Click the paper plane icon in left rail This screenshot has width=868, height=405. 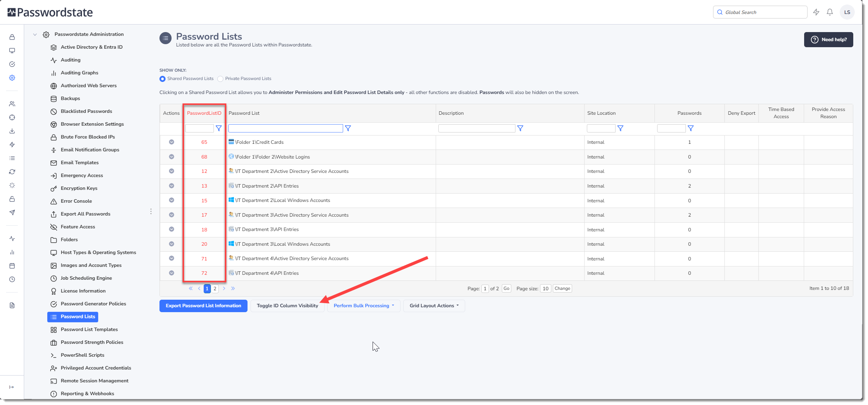point(12,213)
